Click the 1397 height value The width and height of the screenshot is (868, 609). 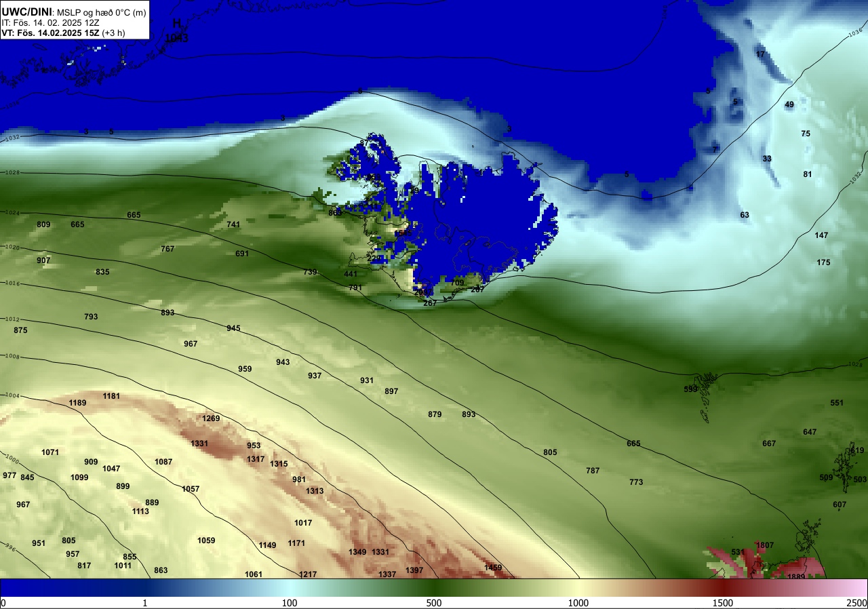[414, 570]
